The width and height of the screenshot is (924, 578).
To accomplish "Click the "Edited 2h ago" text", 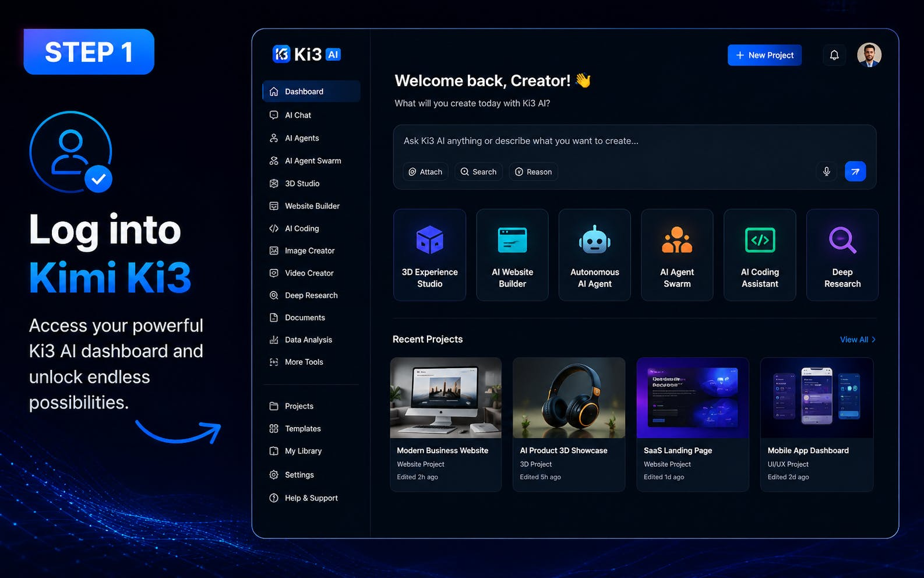I will click(x=417, y=477).
